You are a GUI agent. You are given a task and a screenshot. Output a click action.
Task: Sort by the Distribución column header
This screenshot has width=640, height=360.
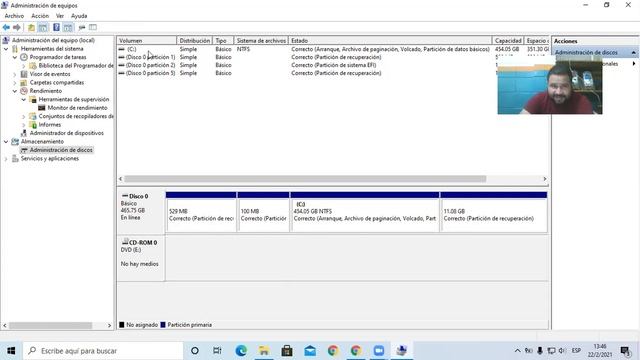coord(194,40)
